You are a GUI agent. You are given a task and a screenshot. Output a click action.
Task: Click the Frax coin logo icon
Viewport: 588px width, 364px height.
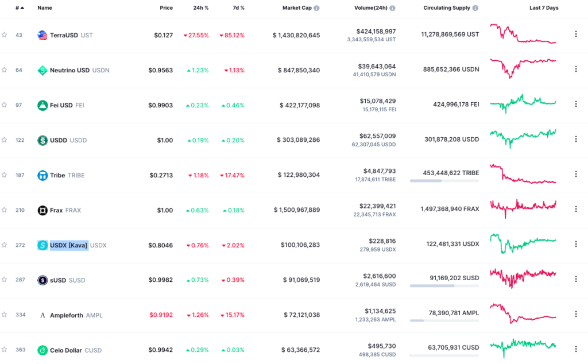(x=42, y=210)
